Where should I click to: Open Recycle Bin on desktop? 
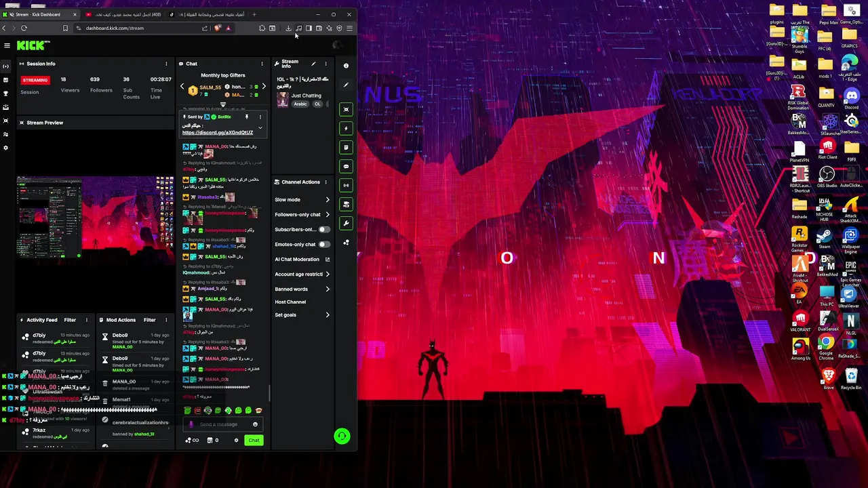[850, 378]
